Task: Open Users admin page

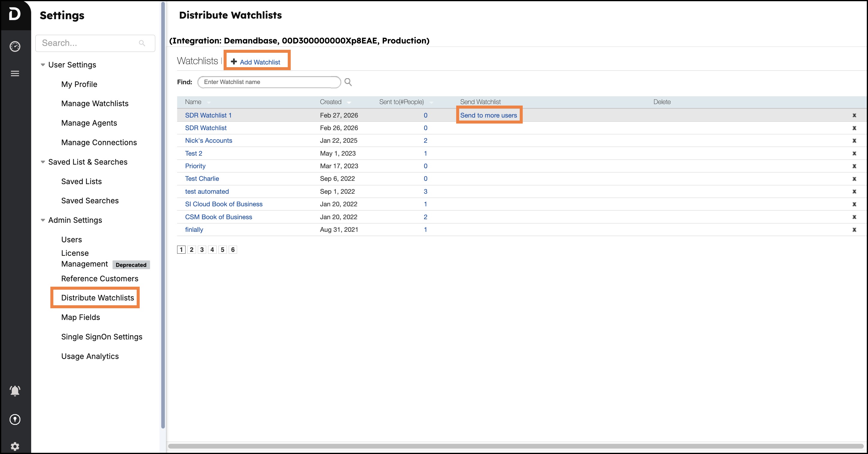Action: pyautogui.click(x=71, y=240)
